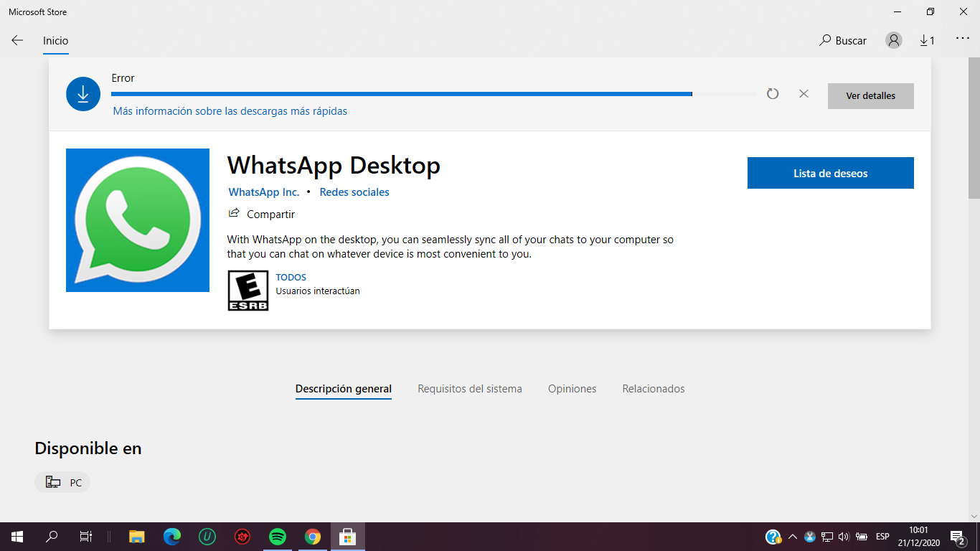Image resolution: width=980 pixels, height=551 pixels.
Task: Open the green circular U app in taskbar
Action: (207, 537)
